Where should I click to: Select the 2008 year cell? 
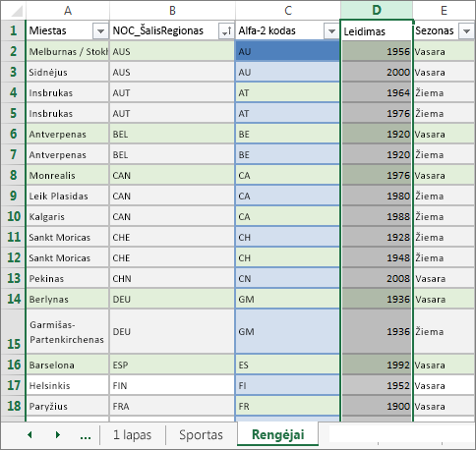[377, 278]
